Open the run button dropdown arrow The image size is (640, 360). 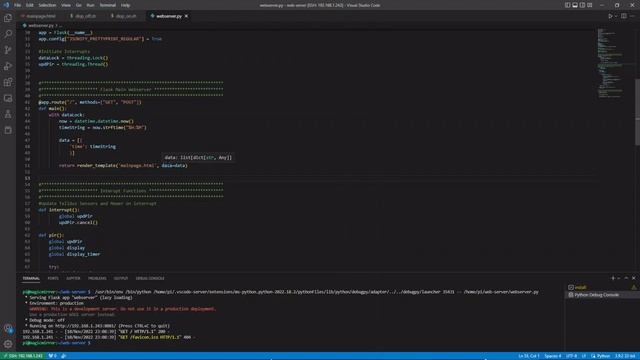616,16
